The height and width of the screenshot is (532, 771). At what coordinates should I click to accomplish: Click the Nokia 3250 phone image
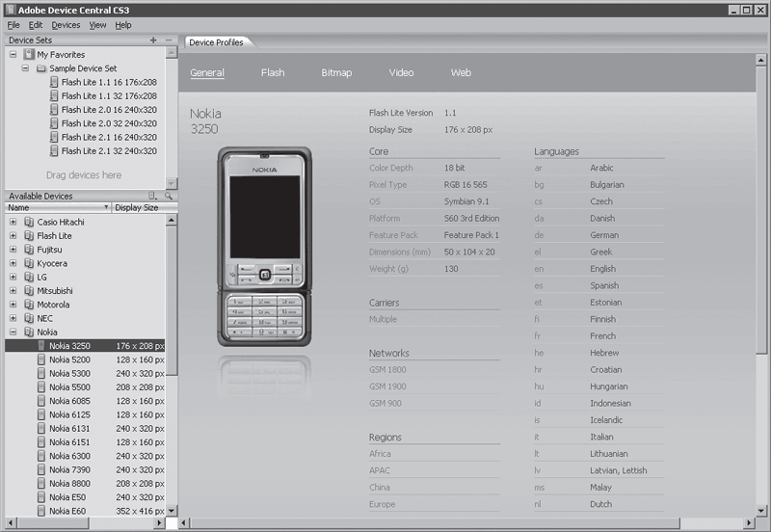[264, 247]
